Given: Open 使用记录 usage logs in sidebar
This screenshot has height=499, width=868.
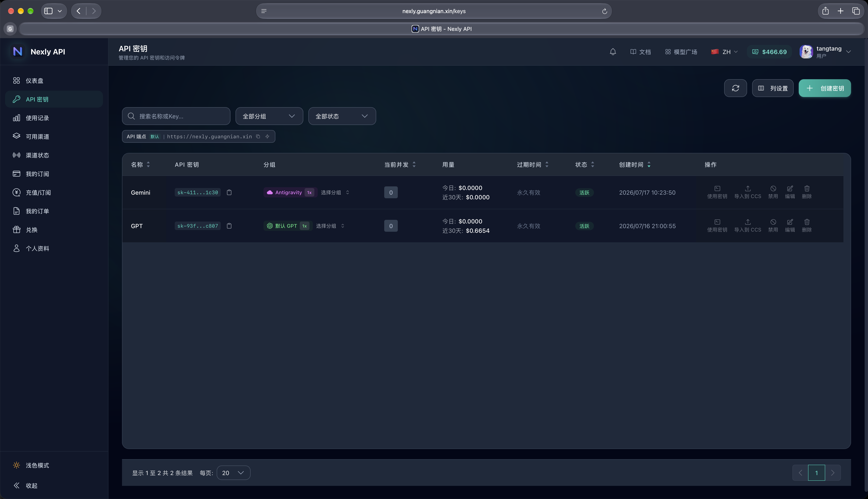Looking at the screenshot, I should tap(54, 118).
